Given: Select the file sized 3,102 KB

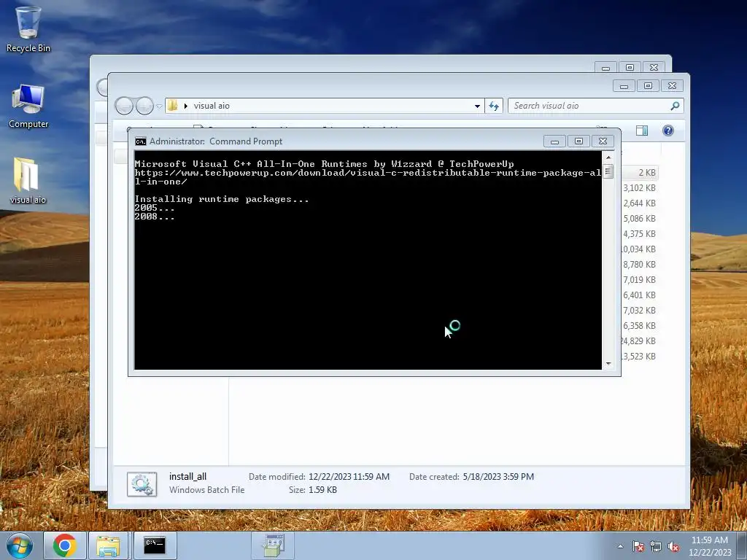Looking at the screenshot, I should tap(639, 188).
